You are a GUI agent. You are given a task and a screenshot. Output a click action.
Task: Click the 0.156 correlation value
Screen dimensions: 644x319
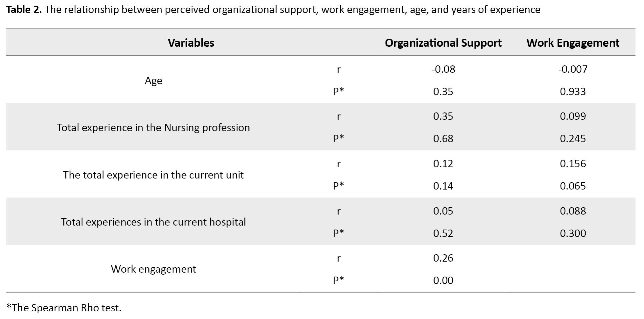click(x=573, y=164)
